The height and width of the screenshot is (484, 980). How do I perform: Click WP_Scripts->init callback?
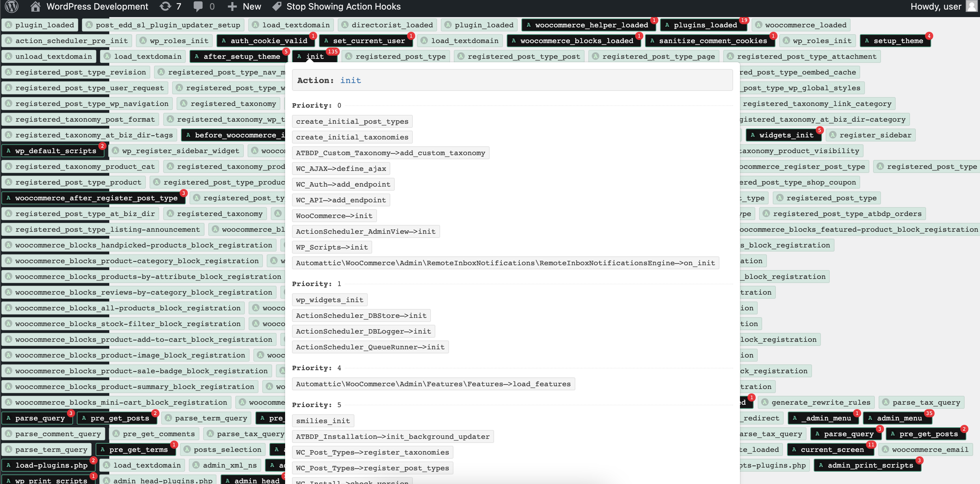pyautogui.click(x=332, y=247)
